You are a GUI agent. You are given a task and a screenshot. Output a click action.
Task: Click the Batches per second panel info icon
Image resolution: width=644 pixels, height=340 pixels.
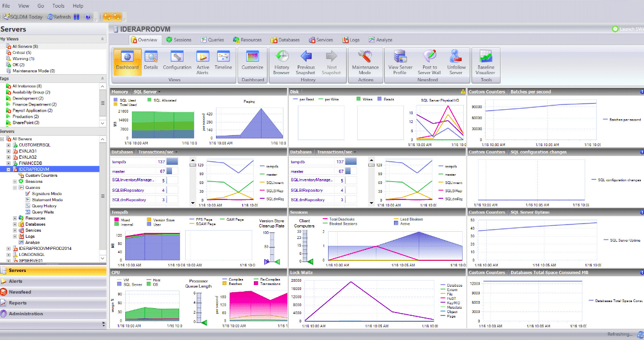coord(642,92)
